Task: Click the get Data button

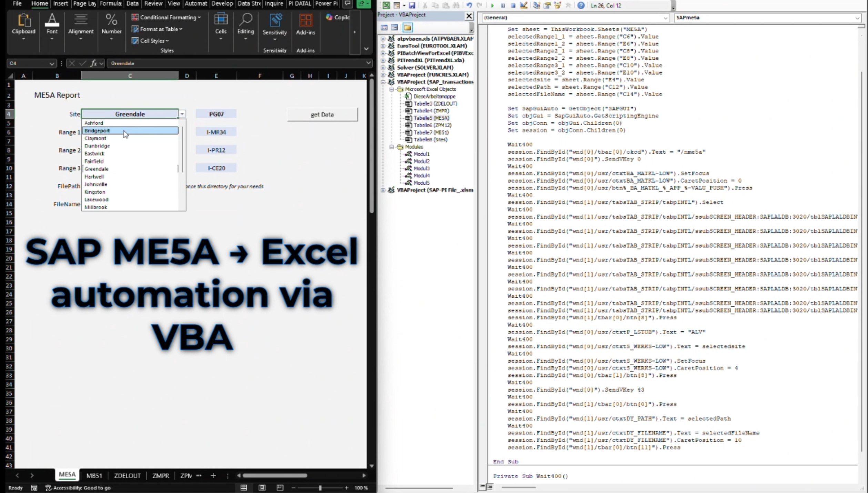Action: [322, 114]
